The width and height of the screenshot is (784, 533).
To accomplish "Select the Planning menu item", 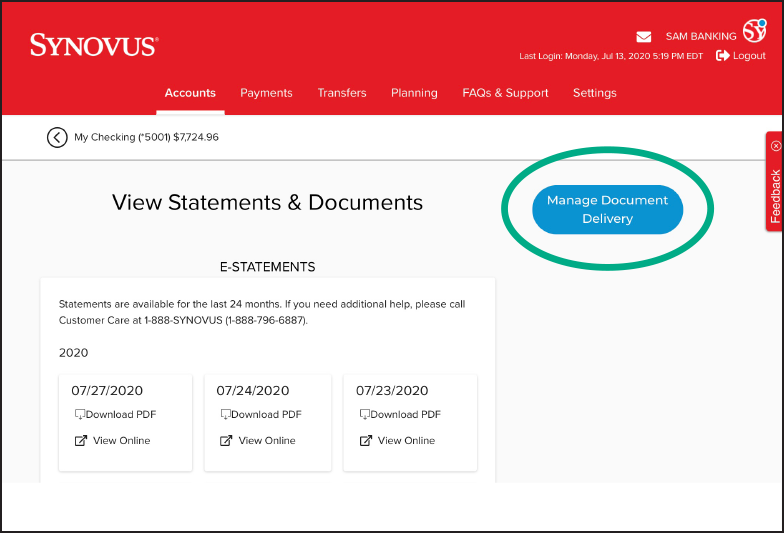I will pos(414,93).
